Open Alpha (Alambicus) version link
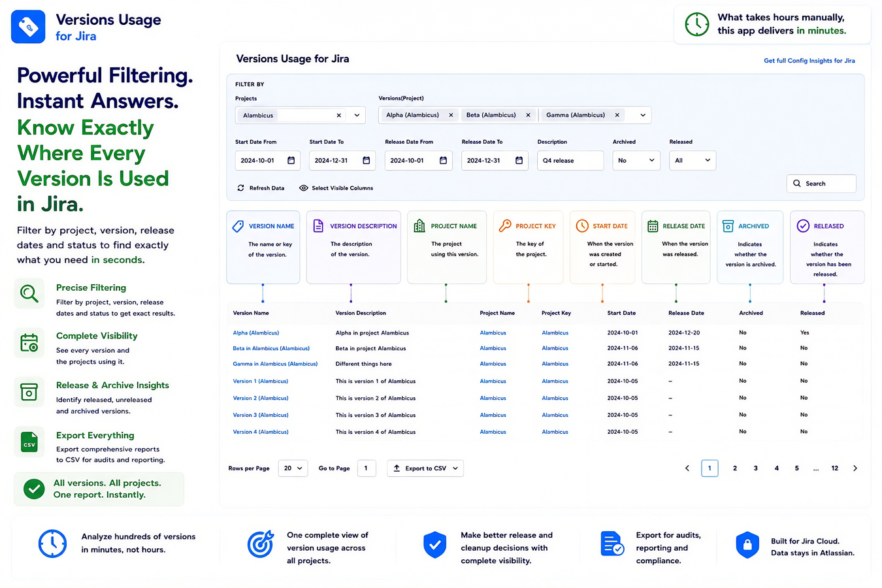The height and width of the screenshot is (588, 882). [x=256, y=333]
